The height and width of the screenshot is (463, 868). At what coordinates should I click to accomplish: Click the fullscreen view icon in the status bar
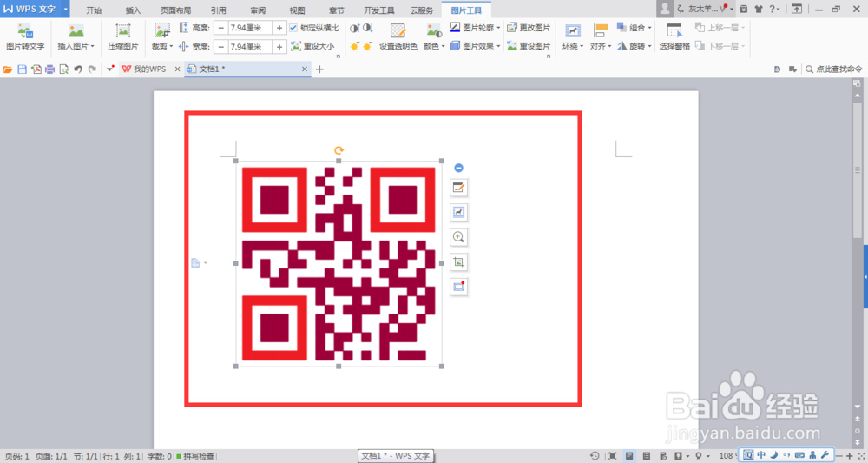click(612, 456)
